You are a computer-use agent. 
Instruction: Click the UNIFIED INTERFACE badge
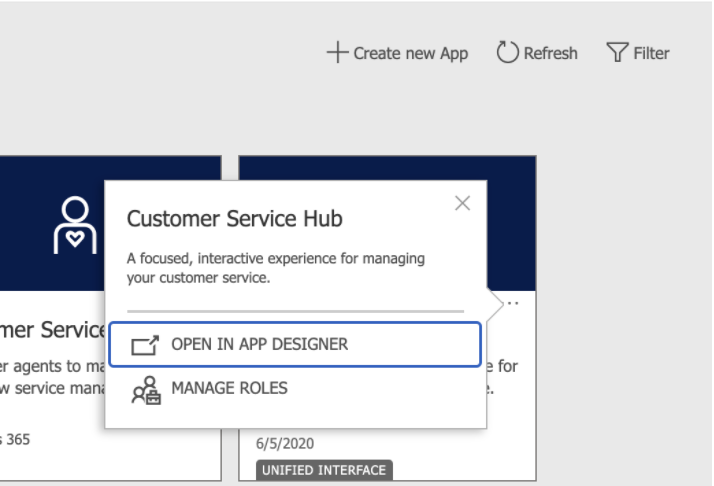pyautogui.click(x=324, y=470)
